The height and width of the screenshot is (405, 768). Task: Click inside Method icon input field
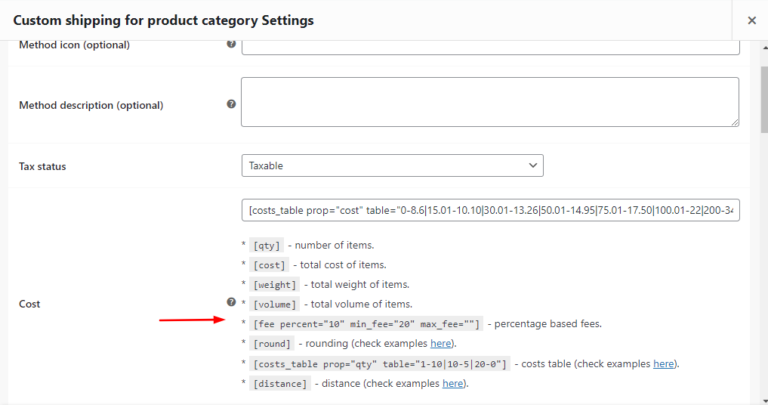coord(490,48)
